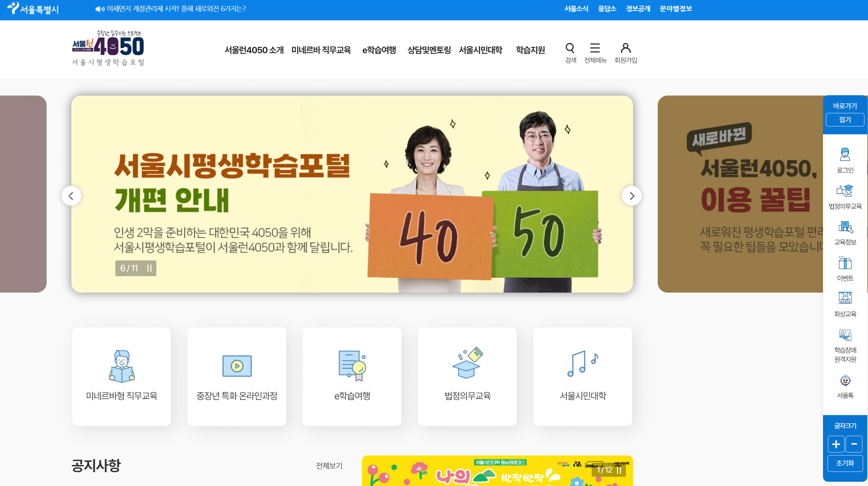Select the 화상교육 sidebar icon
The width and height of the screenshot is (868, 486).
pyautogui.click(x=845, y=300)
